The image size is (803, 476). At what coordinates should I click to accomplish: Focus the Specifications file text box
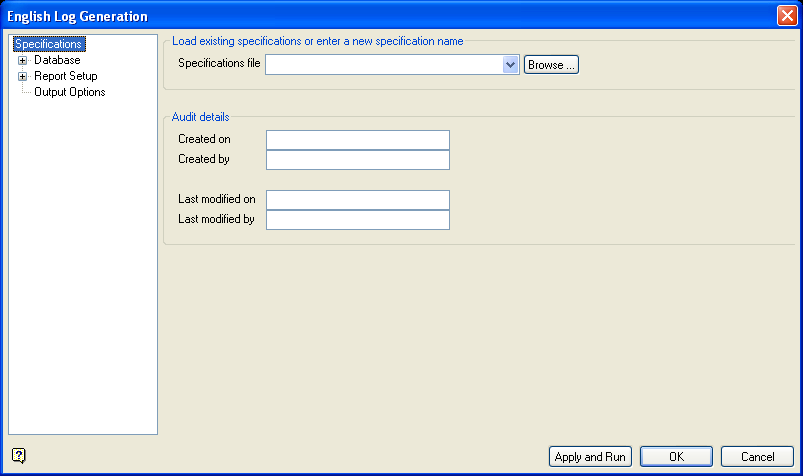[384, 65]
